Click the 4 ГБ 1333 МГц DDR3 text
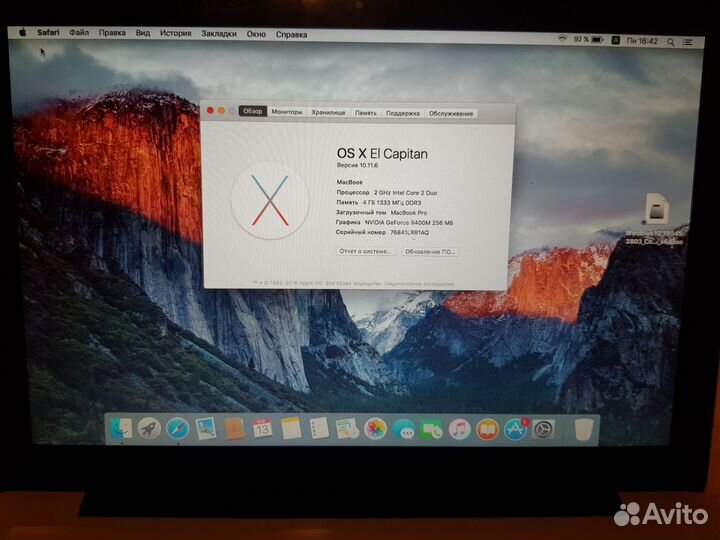The height and width of the screenshot is (540, 720). click(x=392, y=202)
